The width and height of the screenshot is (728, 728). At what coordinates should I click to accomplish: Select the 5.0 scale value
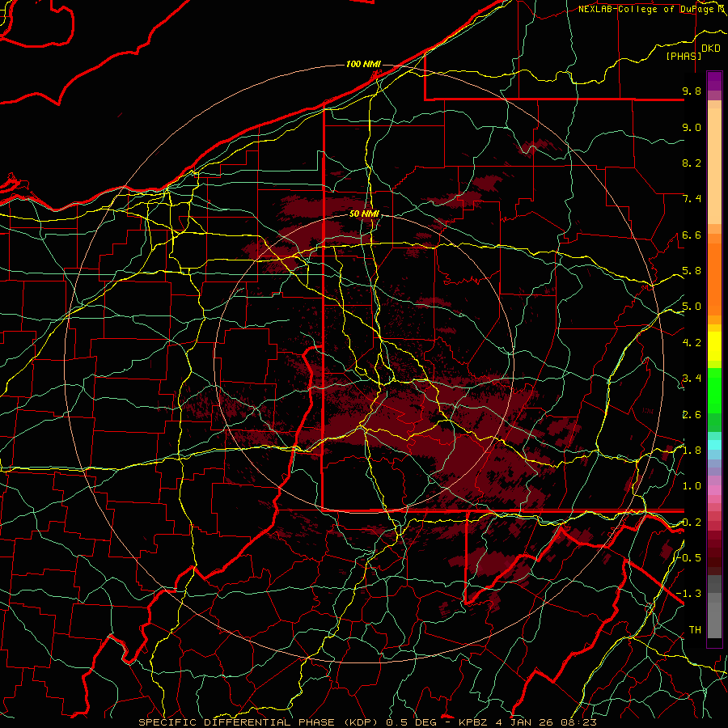tap(692, 307)
